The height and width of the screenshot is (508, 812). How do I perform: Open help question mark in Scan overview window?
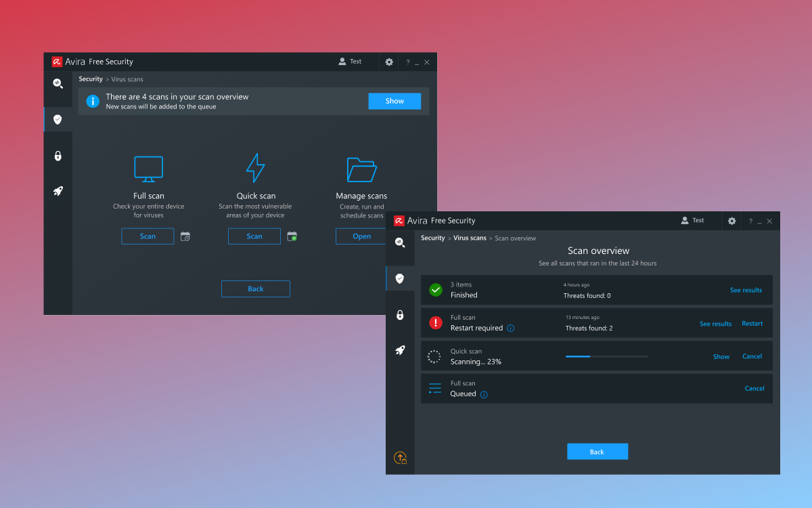(750, 221)
